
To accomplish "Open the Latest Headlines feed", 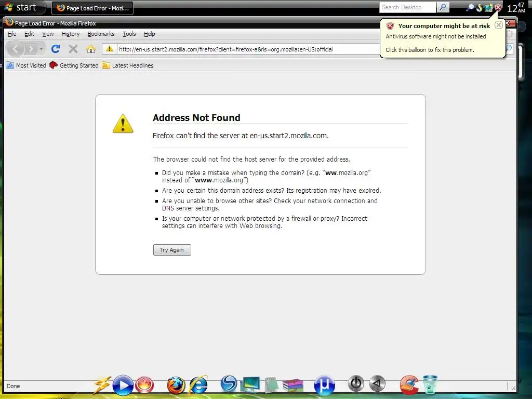I will coord(128,65).
